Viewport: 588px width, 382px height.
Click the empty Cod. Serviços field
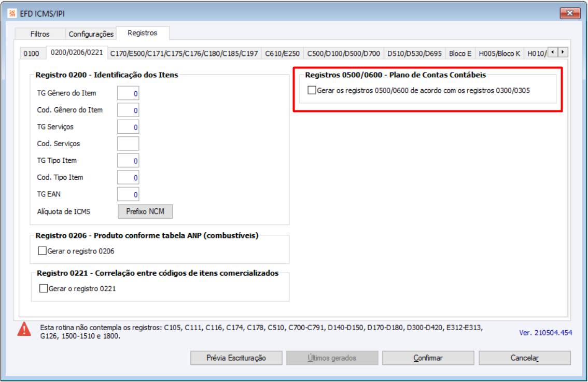pos(128,144)
